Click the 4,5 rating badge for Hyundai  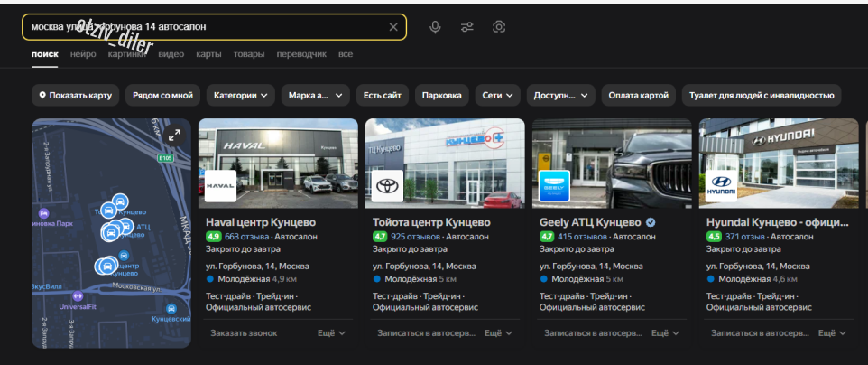[x=714, y=237]
